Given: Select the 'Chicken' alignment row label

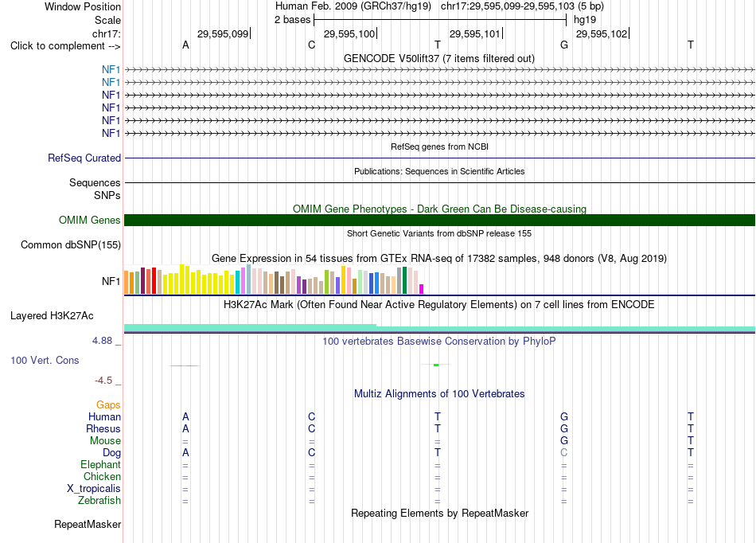Looking at the screenshot, I should [102, 476].
